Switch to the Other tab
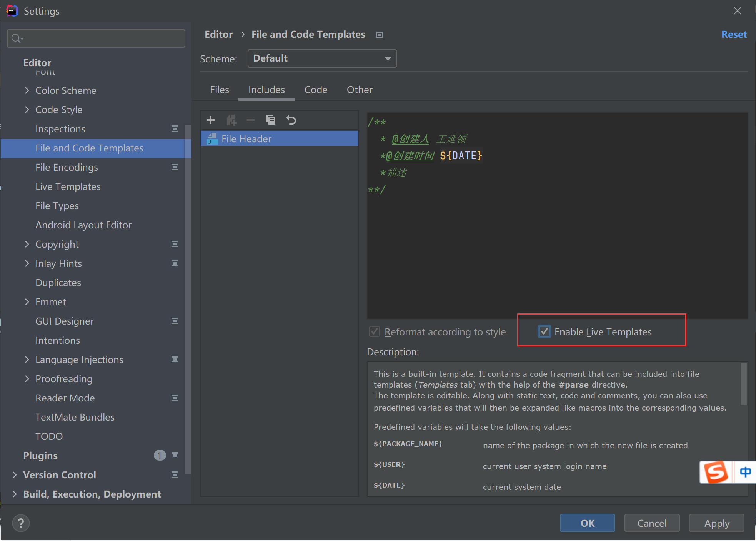The width and height of the screenshot is (756, 541). [360, 90]
